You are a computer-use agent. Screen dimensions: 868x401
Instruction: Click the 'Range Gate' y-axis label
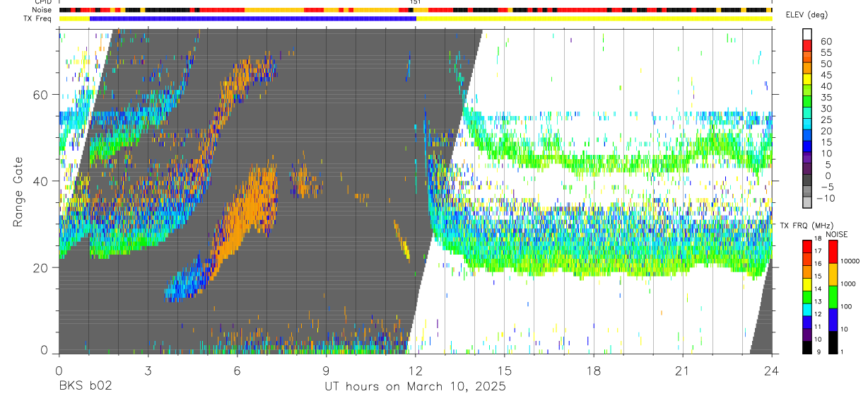tap(18, 192)
